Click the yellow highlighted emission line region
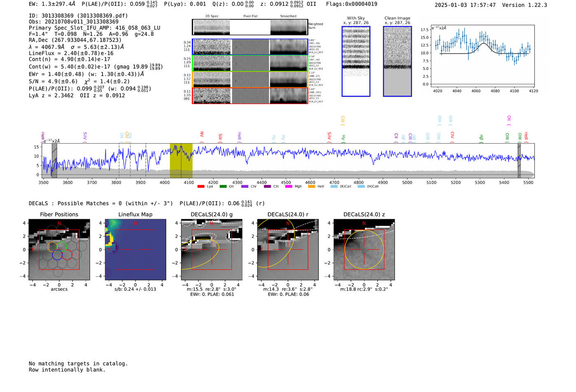 tap(181, 161)
